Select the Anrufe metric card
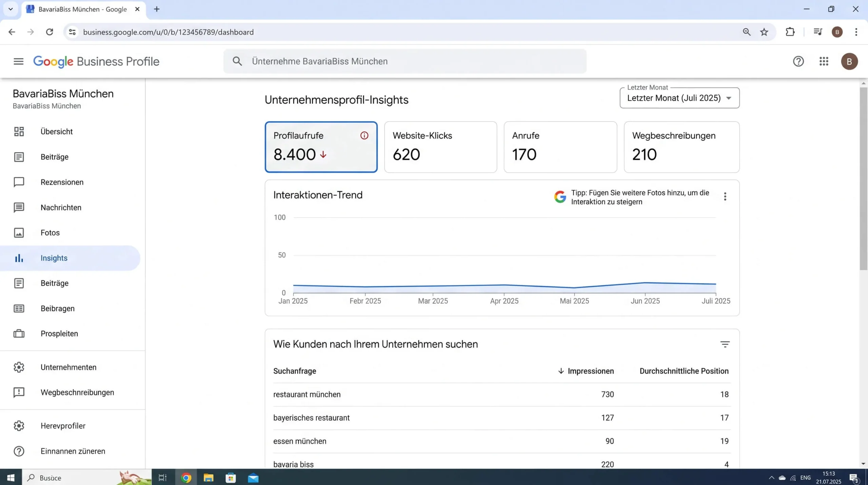 pos(560,147)
